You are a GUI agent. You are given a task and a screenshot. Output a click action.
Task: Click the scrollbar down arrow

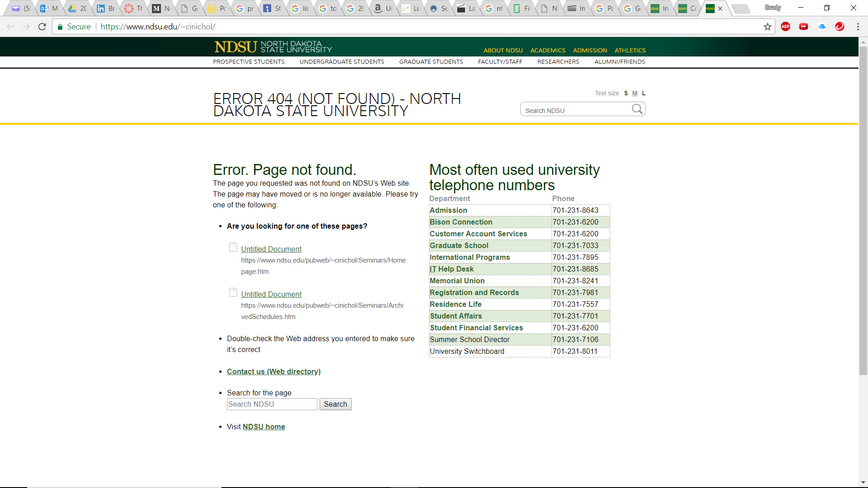(x=863, y=482)
